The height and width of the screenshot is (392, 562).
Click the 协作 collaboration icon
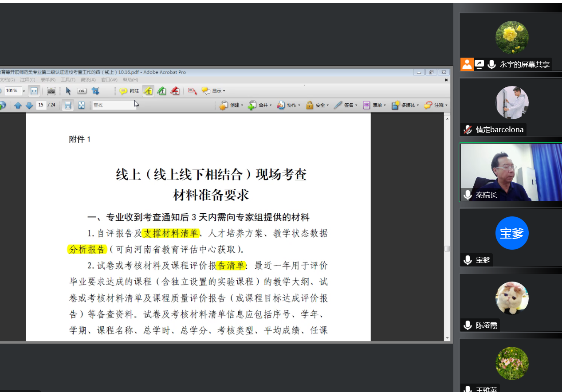click(280, 105)
